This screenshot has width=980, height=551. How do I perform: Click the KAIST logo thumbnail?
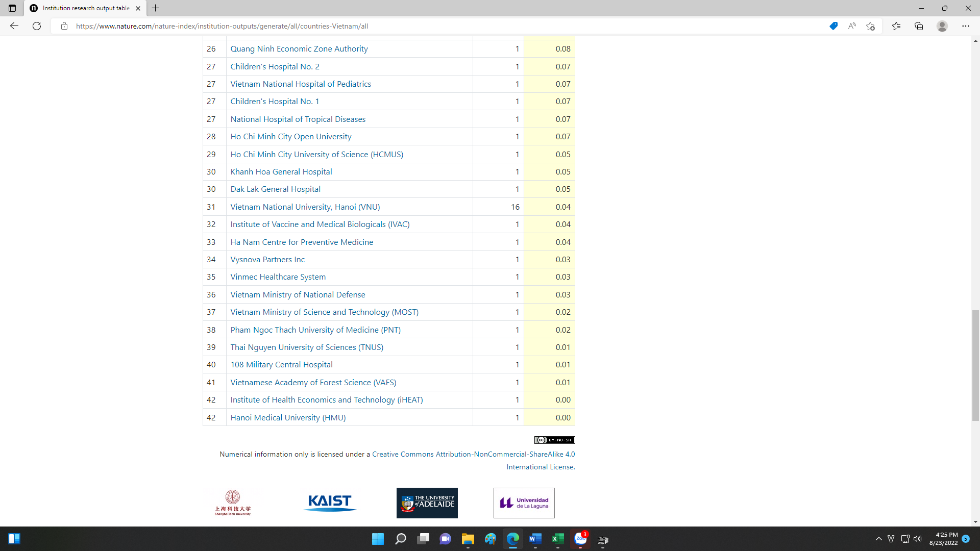tap(330, 503)
